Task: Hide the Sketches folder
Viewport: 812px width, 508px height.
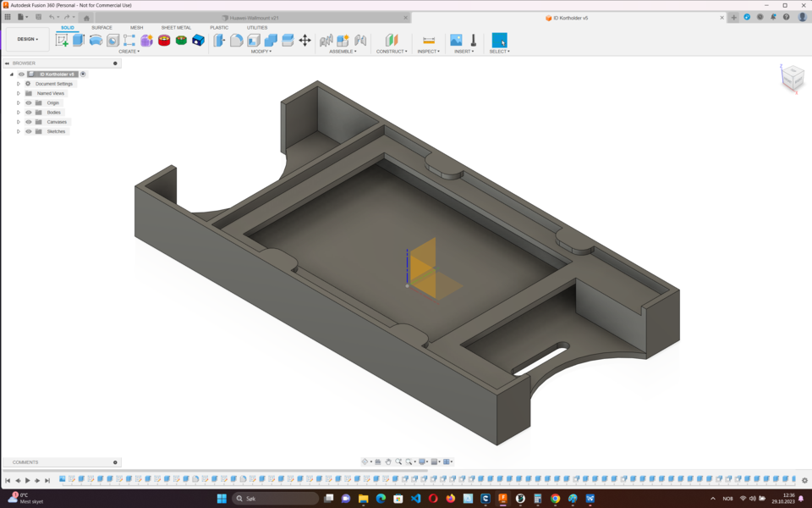Action: pos(28,131)
